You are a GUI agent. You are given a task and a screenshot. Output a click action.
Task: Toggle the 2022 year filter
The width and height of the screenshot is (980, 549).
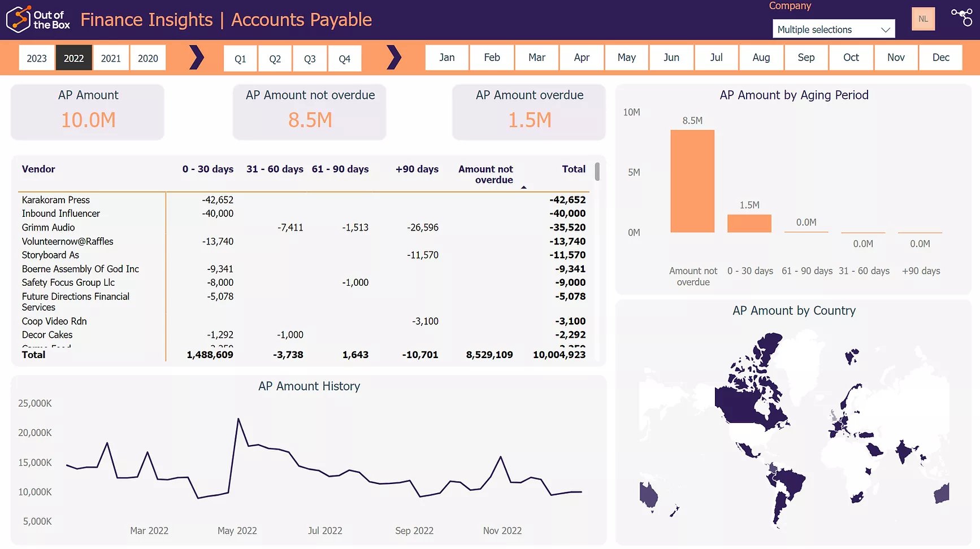coord(73,58)
